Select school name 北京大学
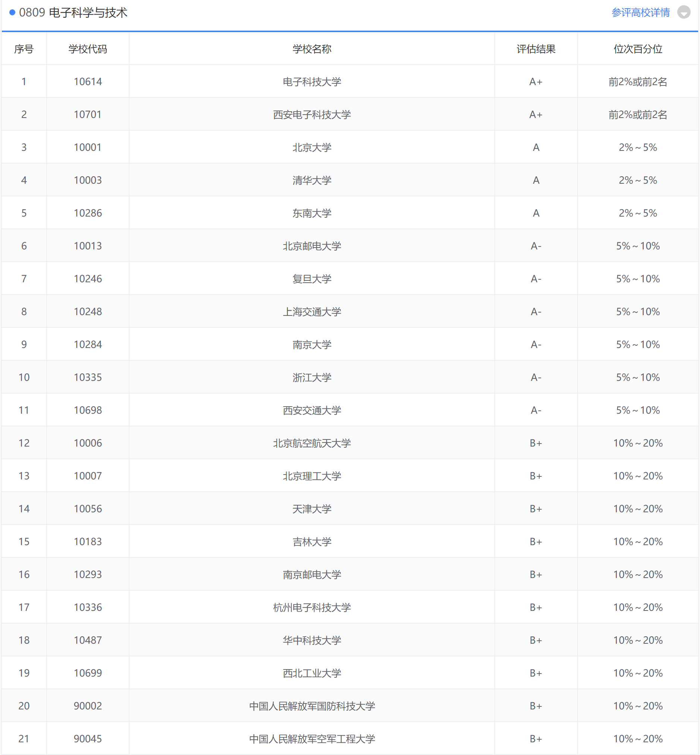Screen dimensions: 700x755 pyautogui.click(x=312, y=147)
